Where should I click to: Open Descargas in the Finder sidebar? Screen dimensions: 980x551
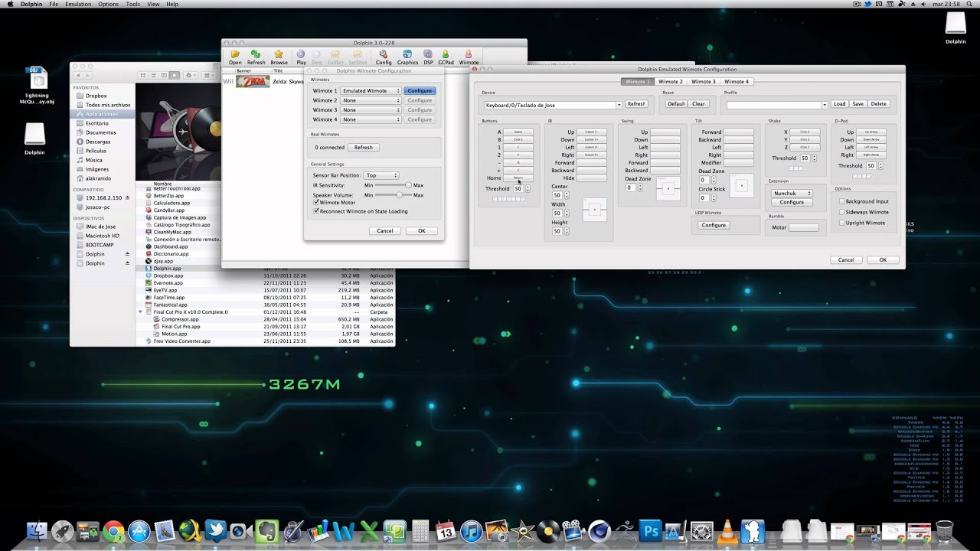[98, 142]
